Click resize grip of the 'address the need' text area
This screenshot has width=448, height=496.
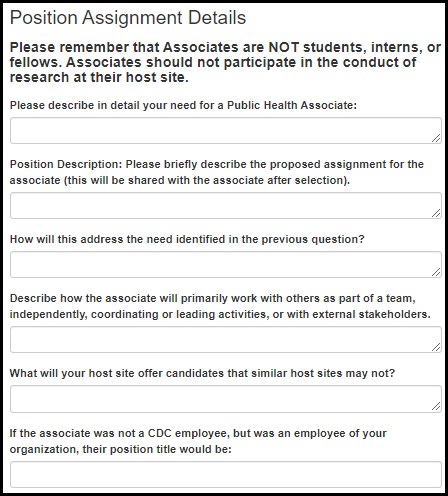[x=436, y=272]
